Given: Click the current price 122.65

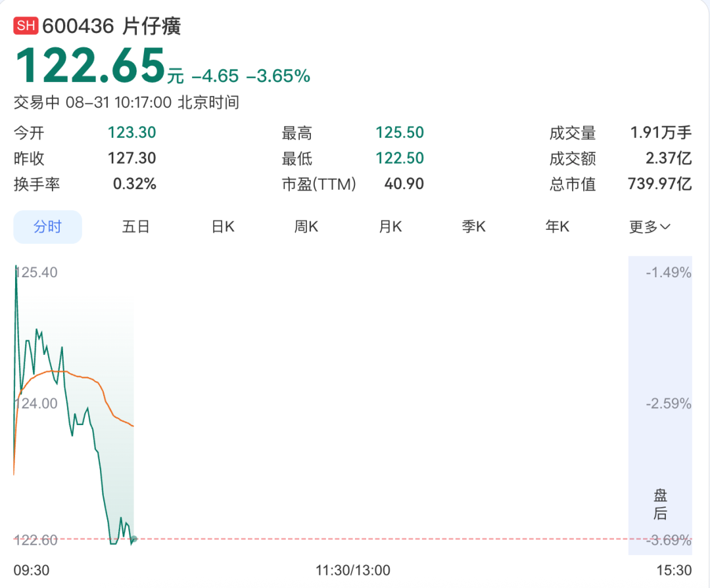Looking at the screenshot, I should point(90,66).
